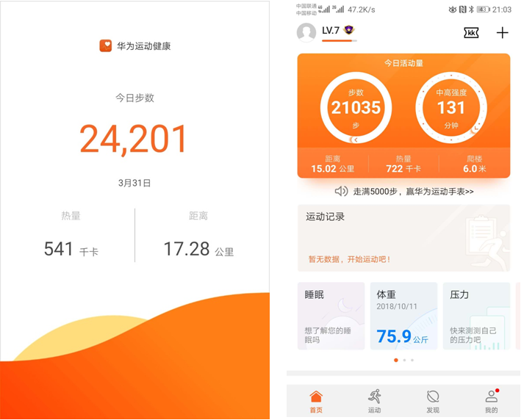
Task: Open the 睡眠 sleep card
Action: [x=331, y=316]
